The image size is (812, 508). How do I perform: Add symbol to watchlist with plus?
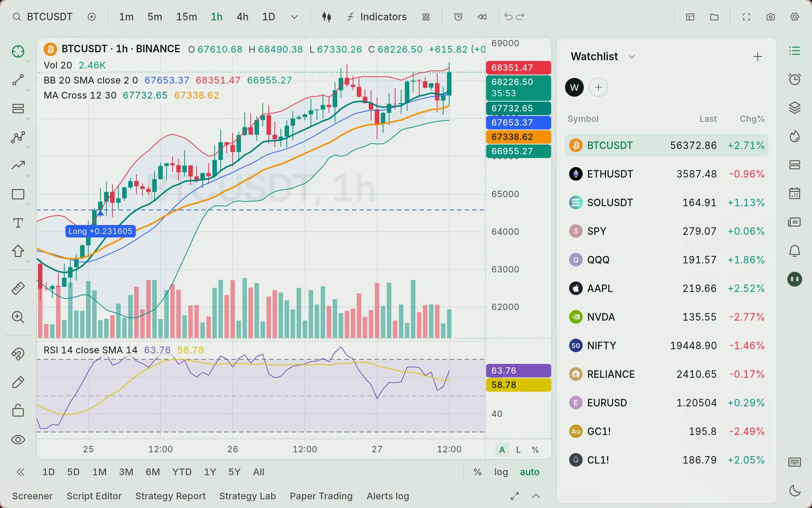(x=758, y=57)
